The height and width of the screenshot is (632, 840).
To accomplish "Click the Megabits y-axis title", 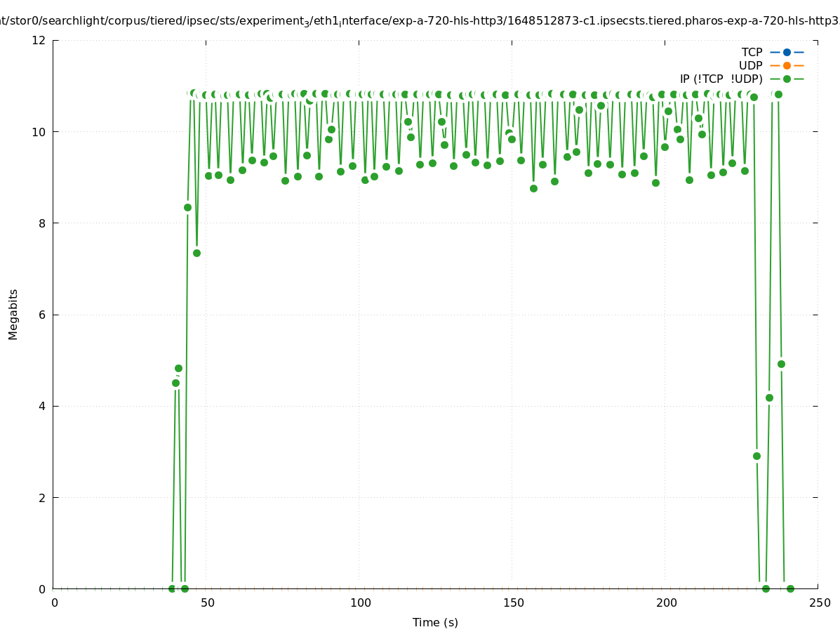I will (x=13, y=314).
